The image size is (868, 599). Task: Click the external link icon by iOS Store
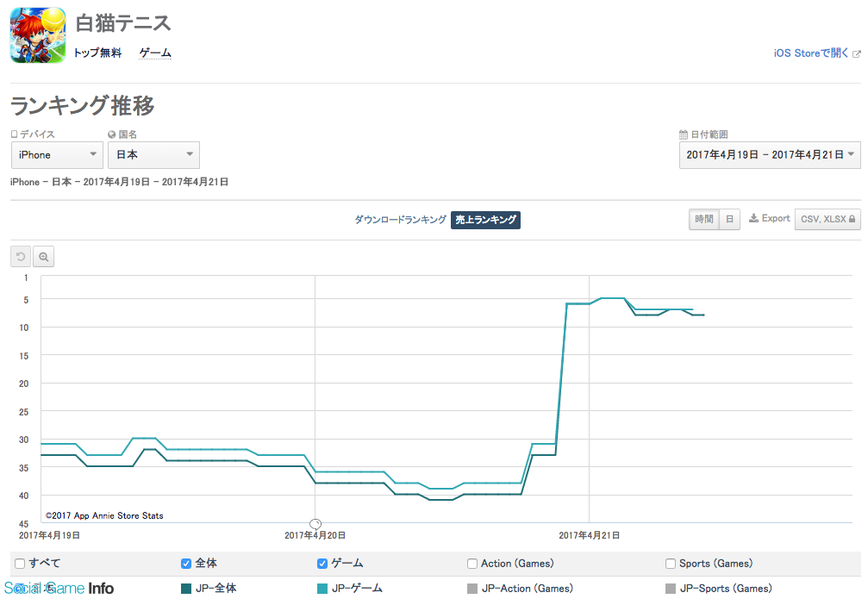[x=857, y=53]
